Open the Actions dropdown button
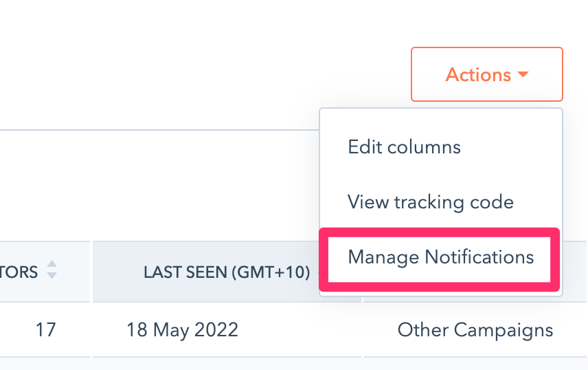Image resolution: width=588 pixels, height=370 pixels. (x=486, y=74)
